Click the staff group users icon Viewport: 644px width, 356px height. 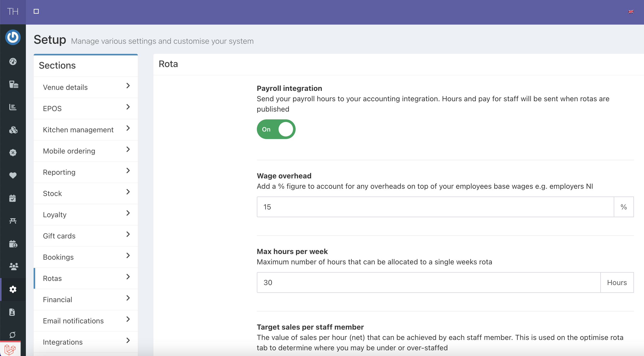[x=13, y=266]
